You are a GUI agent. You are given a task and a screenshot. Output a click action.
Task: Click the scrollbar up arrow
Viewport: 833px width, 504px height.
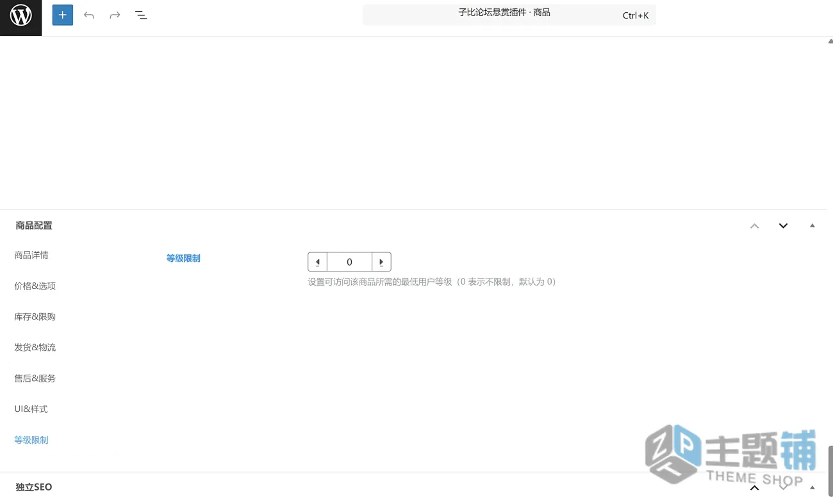(x=830, y=41)
